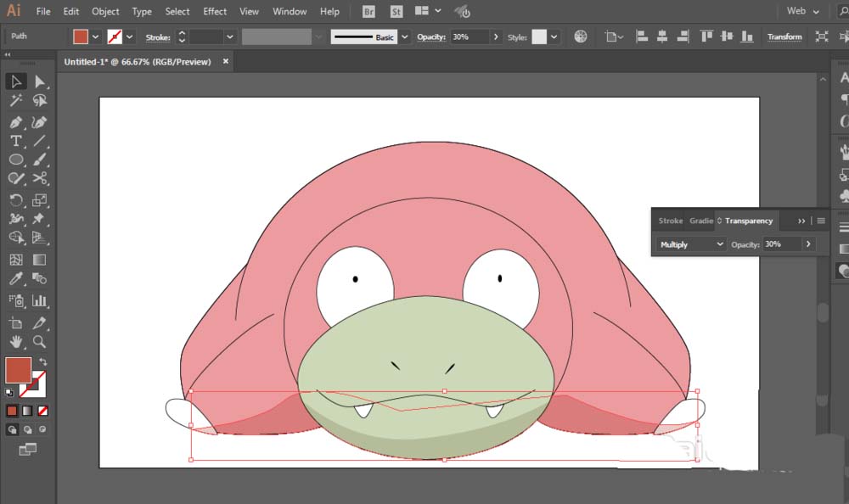Select the Type tool

coord(15,141)
